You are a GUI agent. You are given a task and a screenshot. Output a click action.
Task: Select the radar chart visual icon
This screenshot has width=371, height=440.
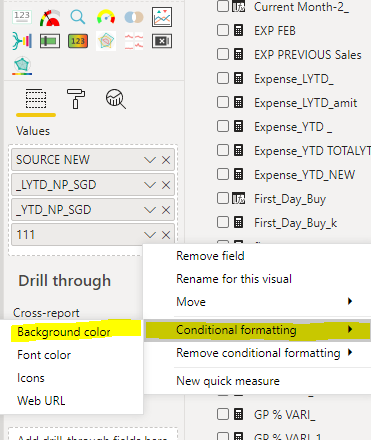coord(106,41)
